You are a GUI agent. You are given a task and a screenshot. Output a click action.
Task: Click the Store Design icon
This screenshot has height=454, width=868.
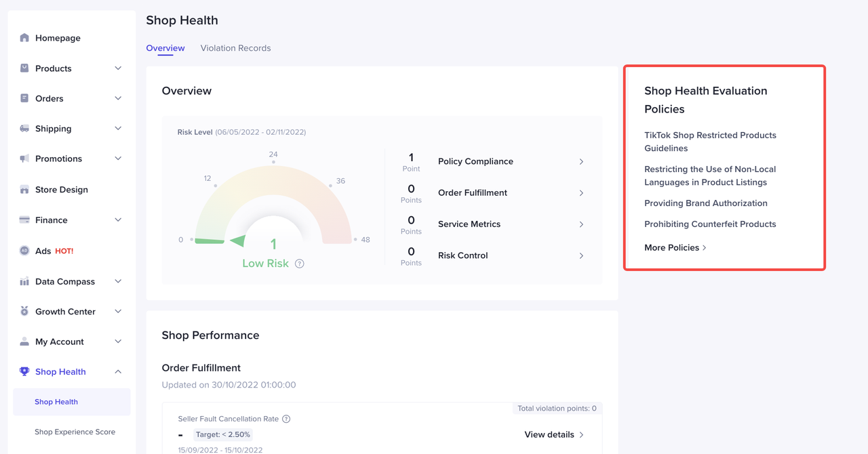click(x=24, y=190)
